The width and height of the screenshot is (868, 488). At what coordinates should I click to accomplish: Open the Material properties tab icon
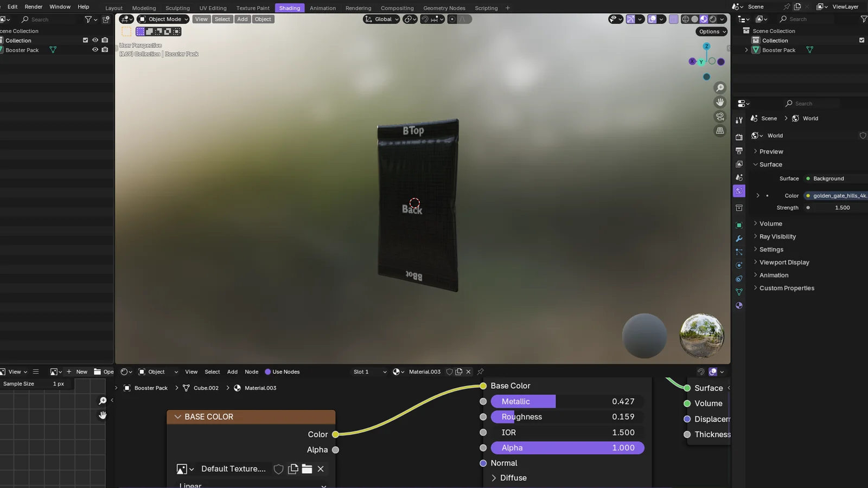click(739, 305)
